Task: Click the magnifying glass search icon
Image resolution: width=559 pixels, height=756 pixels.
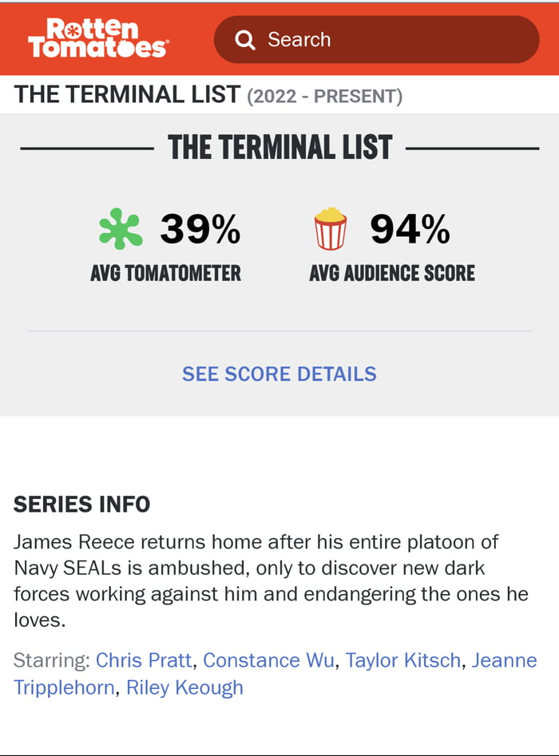Action: pos(245,40)
